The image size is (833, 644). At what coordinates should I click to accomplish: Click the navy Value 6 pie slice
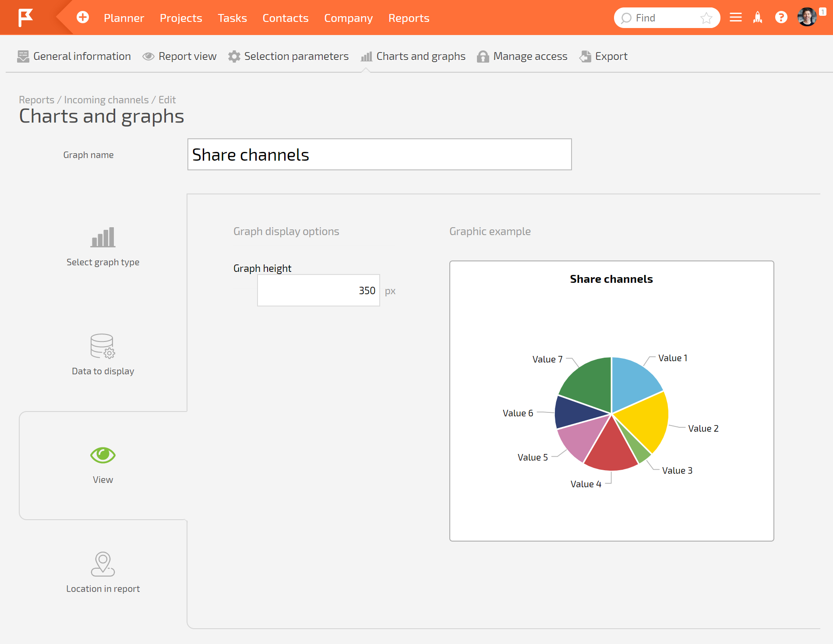[575, 412]
